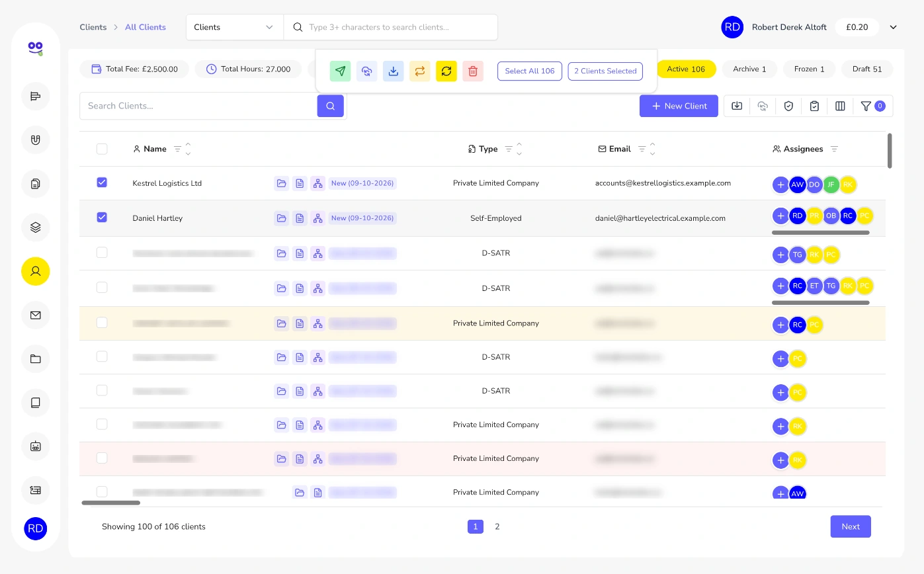Check the highlighted yellow row checkbox
Image resolution: width=924 pixels, height=574 pixels.
[x=102, y=323]
